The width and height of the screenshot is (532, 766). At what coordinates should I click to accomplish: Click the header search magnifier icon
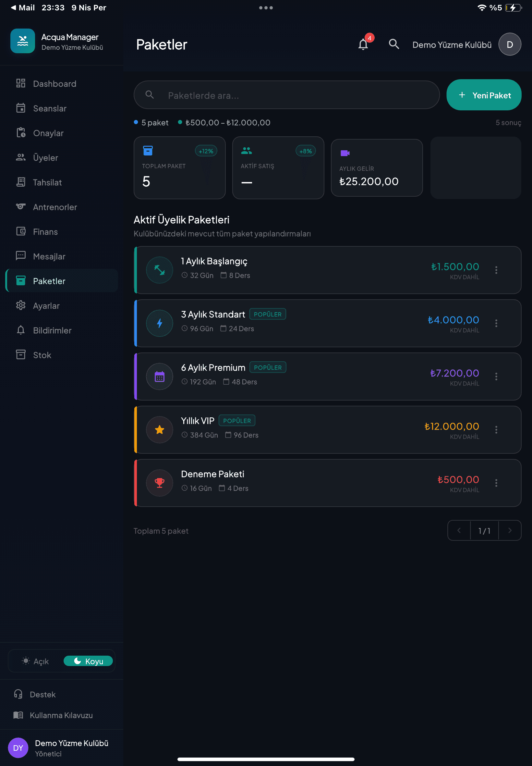394,44
